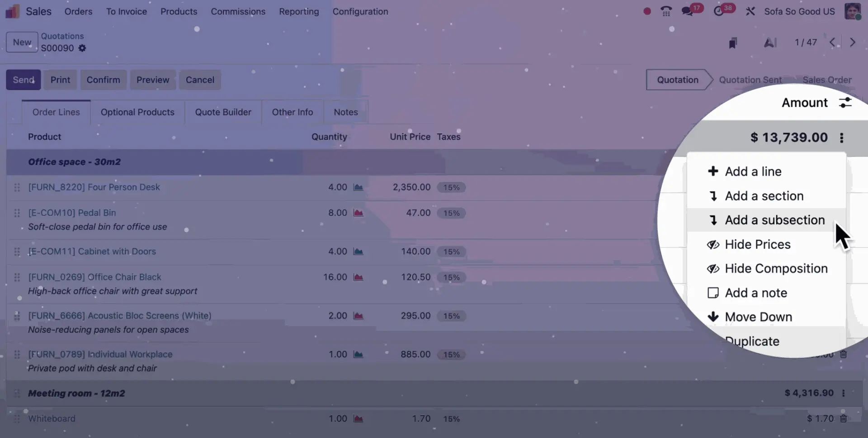Click the forecast chart icon for Acoustic Bloc Screens

[358, 316]
